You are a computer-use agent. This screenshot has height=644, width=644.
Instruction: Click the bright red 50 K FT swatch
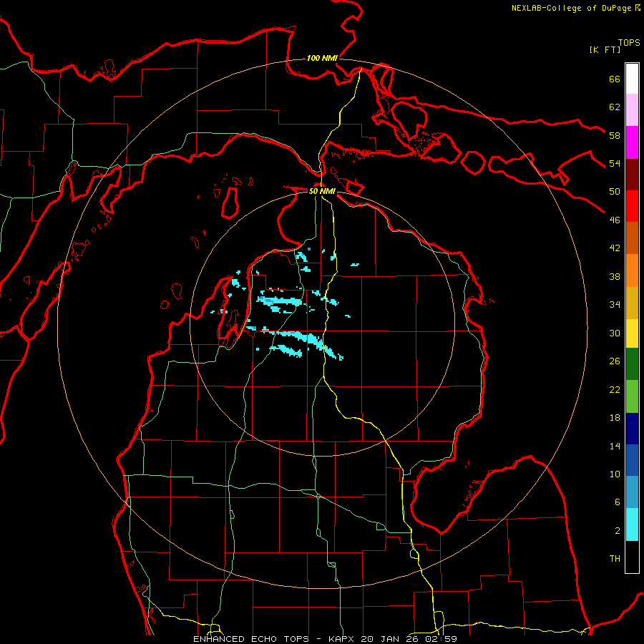pos(632,206)
